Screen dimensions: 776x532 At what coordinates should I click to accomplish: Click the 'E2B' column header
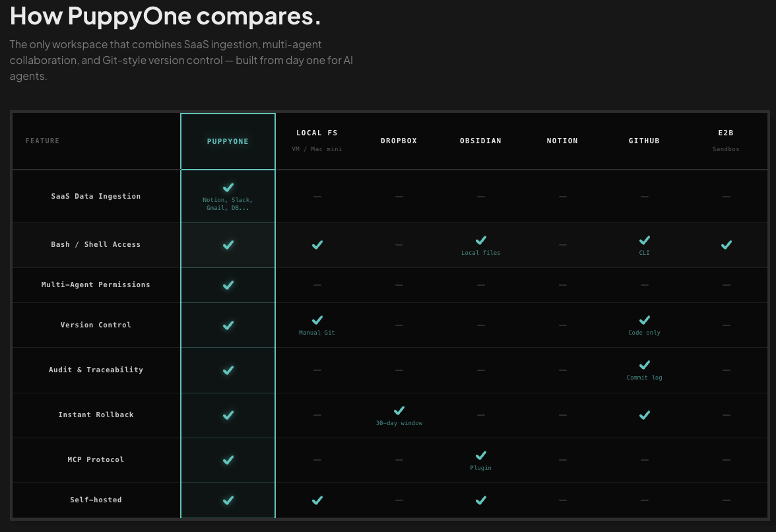pyautogui.click(x=726, y=133)
